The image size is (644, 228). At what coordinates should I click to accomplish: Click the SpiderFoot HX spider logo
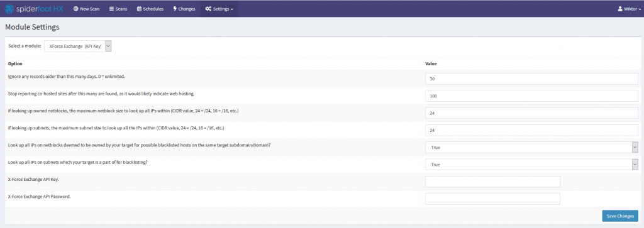(x=9, y=9)
